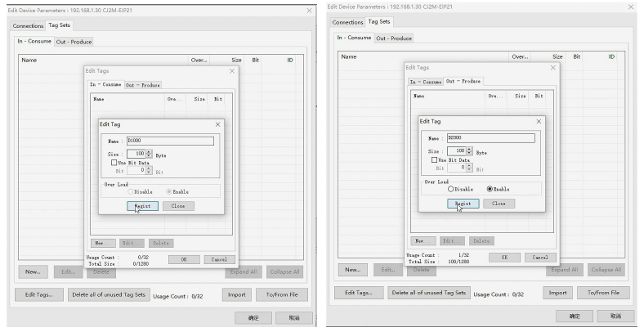This screenshot has height=332, width=644.
Task: Click Close button beside Regist for tag D1000
Action: coord(178,206)
